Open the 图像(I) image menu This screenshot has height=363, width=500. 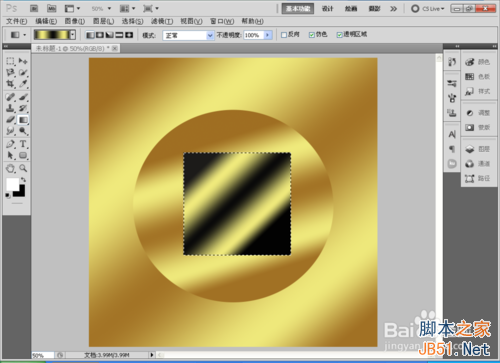coord(75,21)
